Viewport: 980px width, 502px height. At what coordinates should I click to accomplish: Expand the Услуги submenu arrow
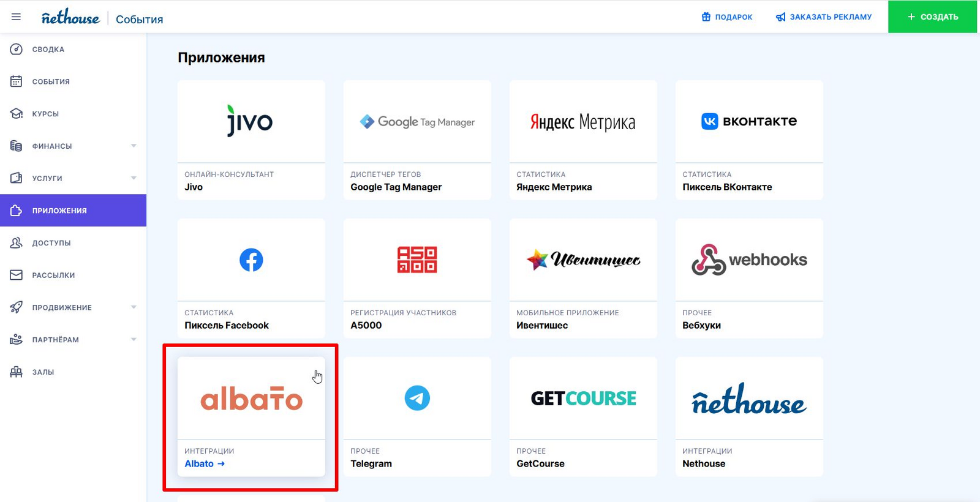134,178
